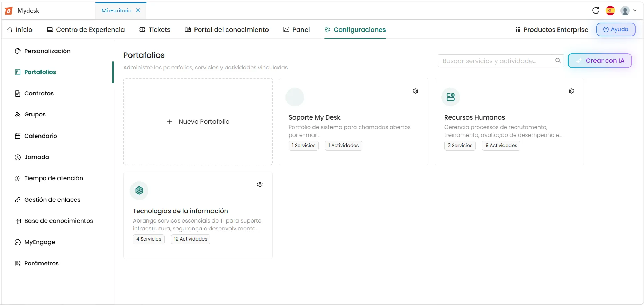Viewport: 644px width, 305px height.
Task: Click the Recursos Humanos portfolio icon
Action: point(451,97)
